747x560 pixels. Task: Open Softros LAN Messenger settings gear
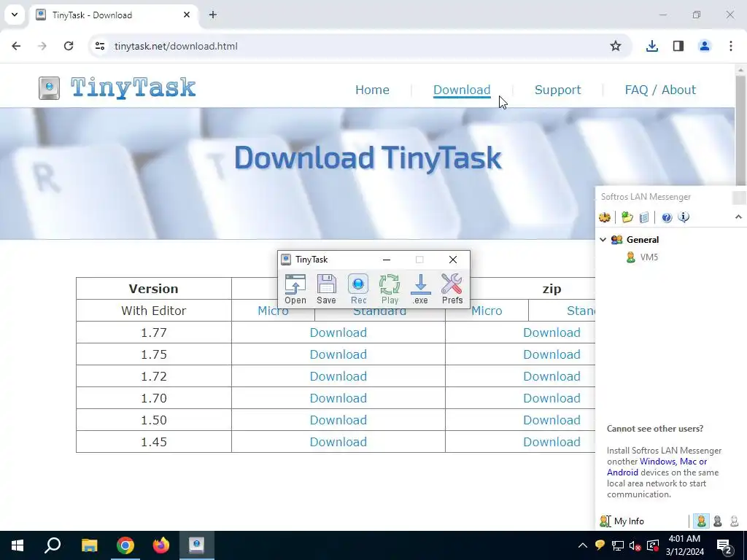[x=605, y=217]
